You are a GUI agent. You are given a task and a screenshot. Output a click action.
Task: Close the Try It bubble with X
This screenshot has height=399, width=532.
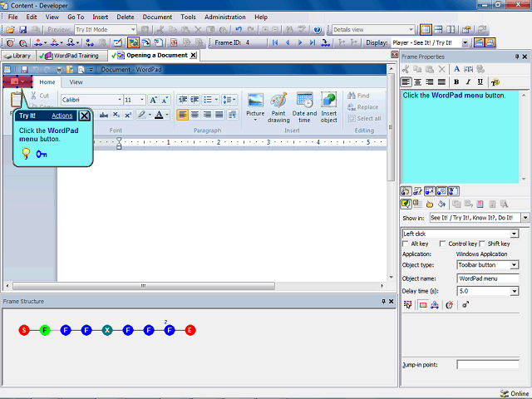(84, 116)
